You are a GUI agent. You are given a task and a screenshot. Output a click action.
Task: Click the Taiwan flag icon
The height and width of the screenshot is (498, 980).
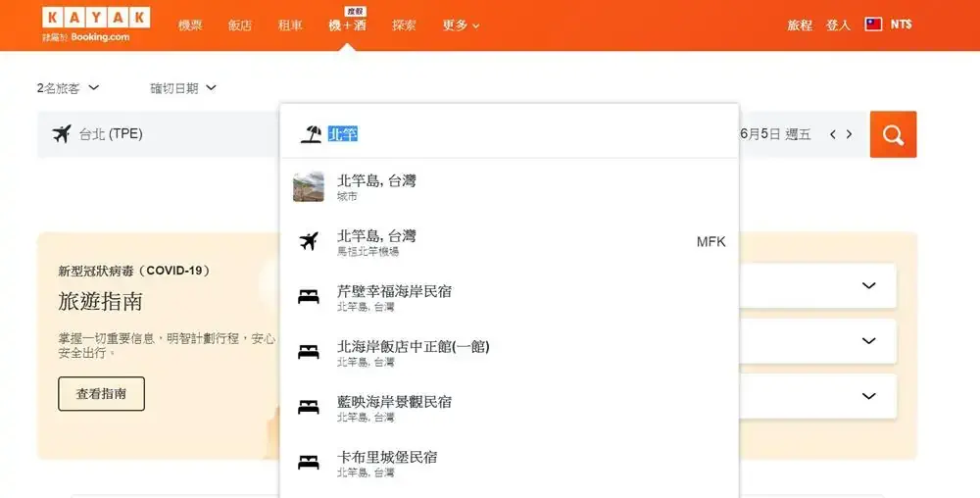tap(873, 25)
